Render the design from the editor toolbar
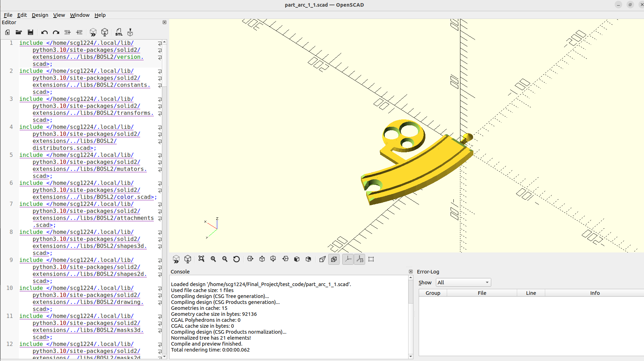The width and height of the screenshot is (644, 361). [105, 32]
